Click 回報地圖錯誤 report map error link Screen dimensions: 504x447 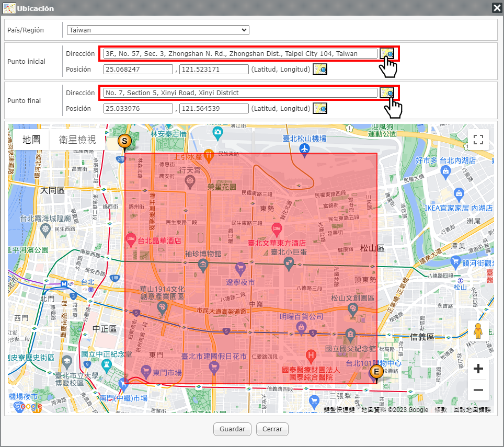tap(472, 409)
